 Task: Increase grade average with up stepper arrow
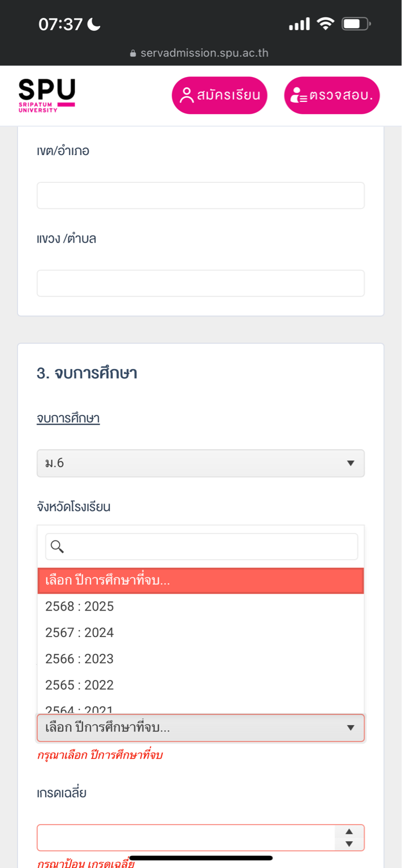tap(349, 832)
